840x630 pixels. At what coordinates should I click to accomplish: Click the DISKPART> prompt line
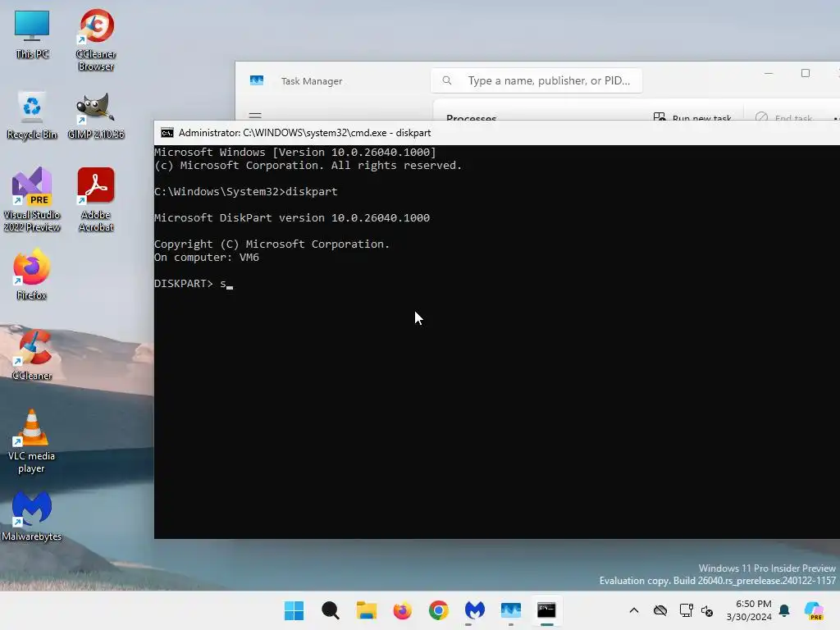(x=194, y=283)
